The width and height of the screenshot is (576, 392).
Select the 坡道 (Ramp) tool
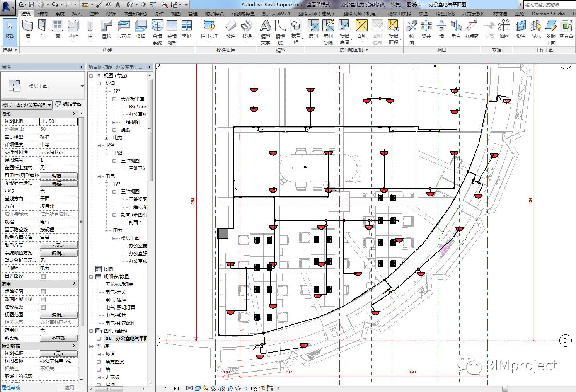[231, 29]
